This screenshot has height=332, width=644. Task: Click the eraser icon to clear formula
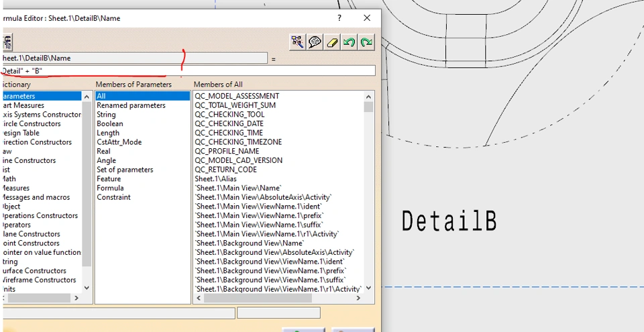(x=331, y=42)
